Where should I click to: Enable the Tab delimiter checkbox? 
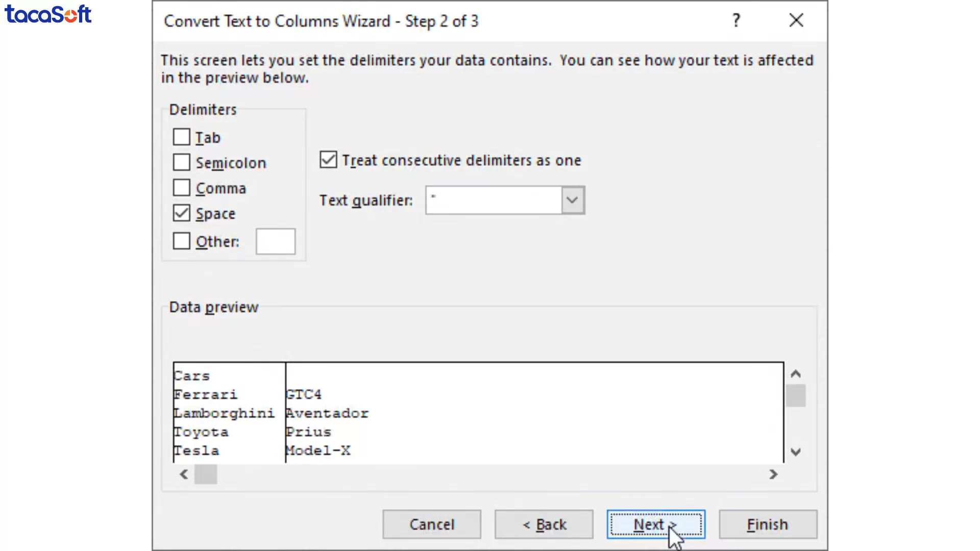pyautogui.click(x=181, y=137)
